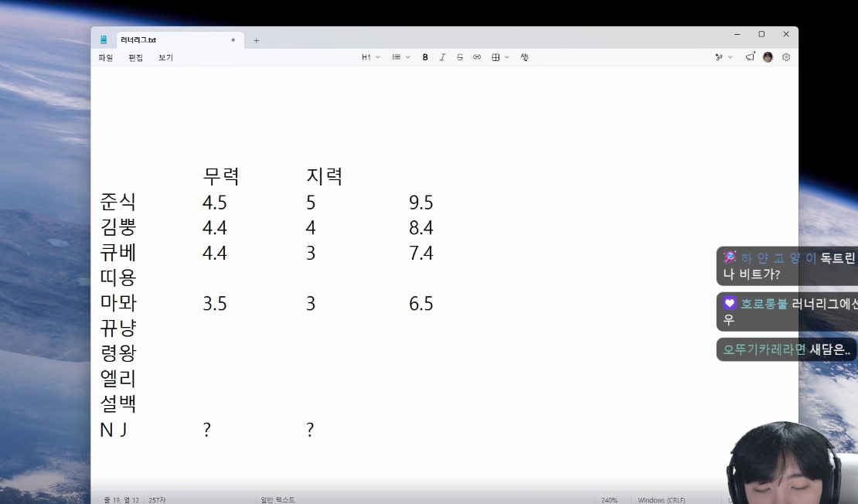Open the Copilot rewrite tool
Viewport: 858px width, 504px height.
pos(719,57)
